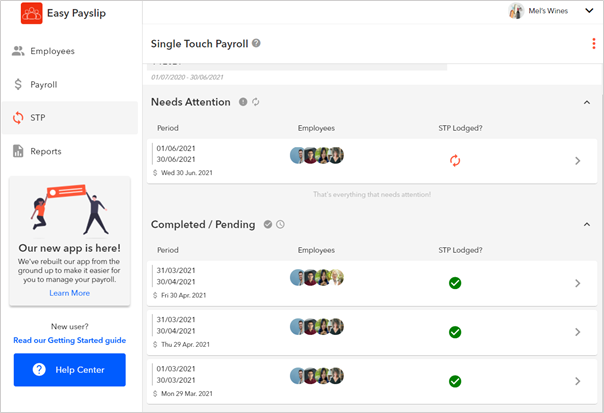Click the 01/03/2021 period start date
The width and height of the screenshot is (604, 413).
click(176, 369)
